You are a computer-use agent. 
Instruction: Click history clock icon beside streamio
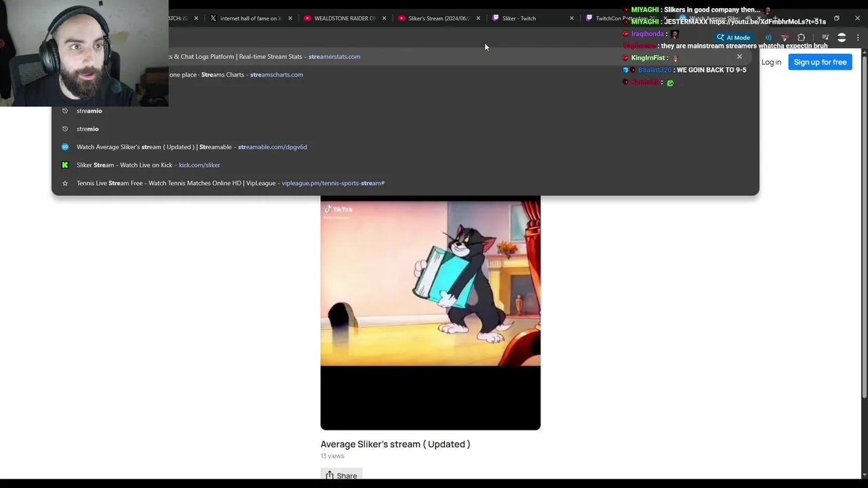[x=65, y=110]
